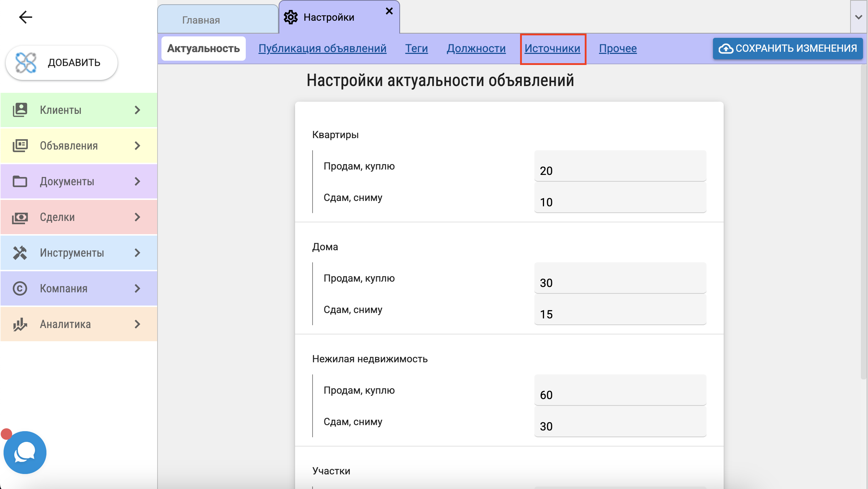
Task: Expand the Компания menu chevron
Action: (x=138, y=288)
